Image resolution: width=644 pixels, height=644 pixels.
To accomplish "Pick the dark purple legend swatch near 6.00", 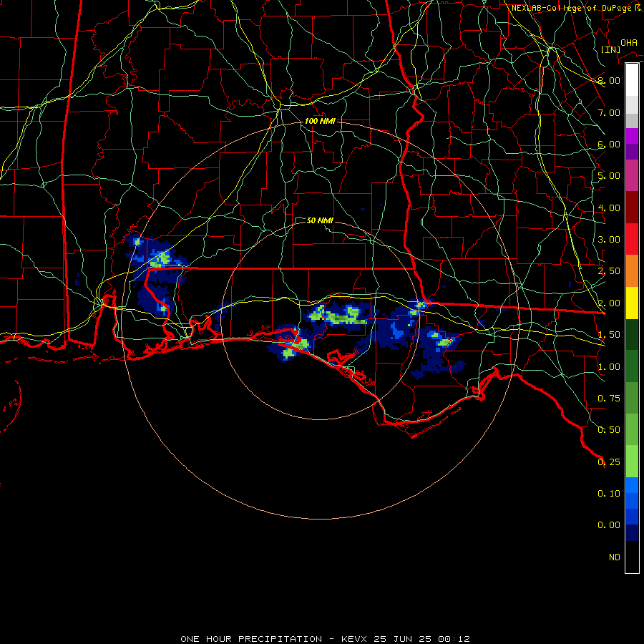I will 632,152.
